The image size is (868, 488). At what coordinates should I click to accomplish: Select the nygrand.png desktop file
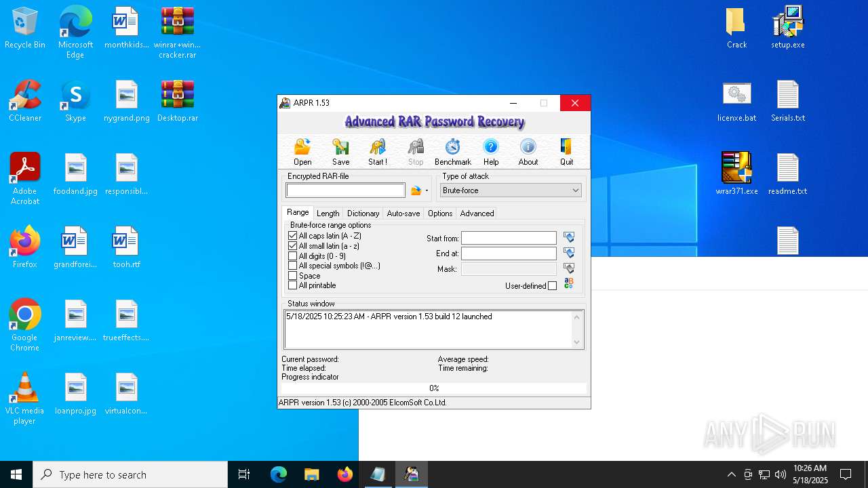click(127, 101)
